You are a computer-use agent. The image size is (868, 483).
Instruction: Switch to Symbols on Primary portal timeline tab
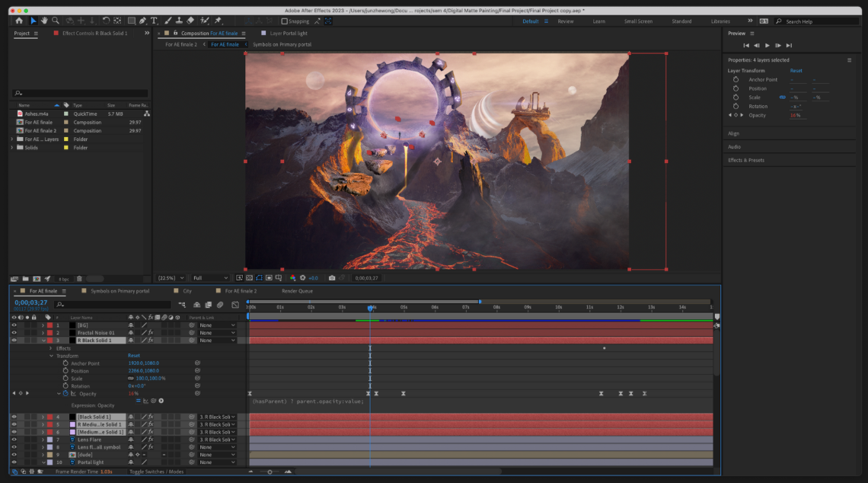click(120, 291)
